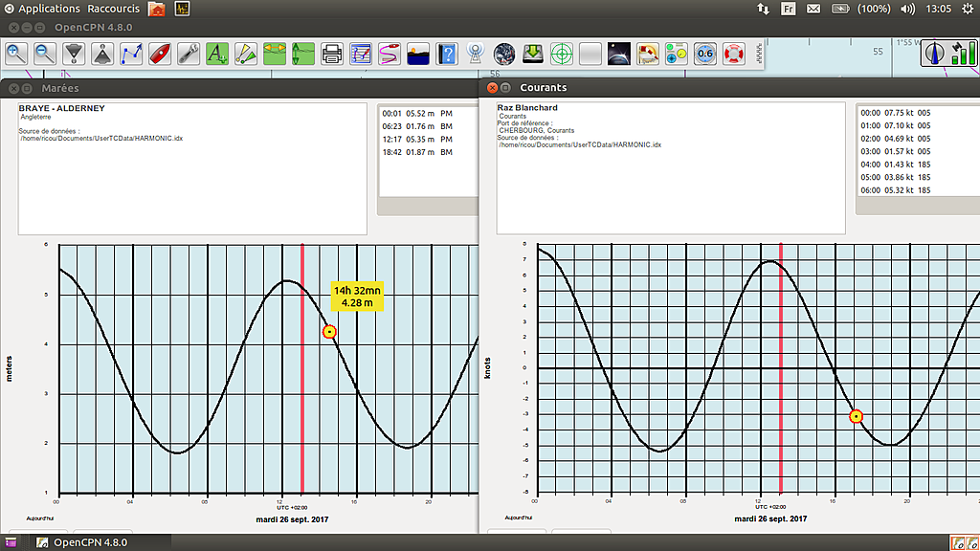
Task: Click the radio antenna tower icon
Action: coord(476,54)
